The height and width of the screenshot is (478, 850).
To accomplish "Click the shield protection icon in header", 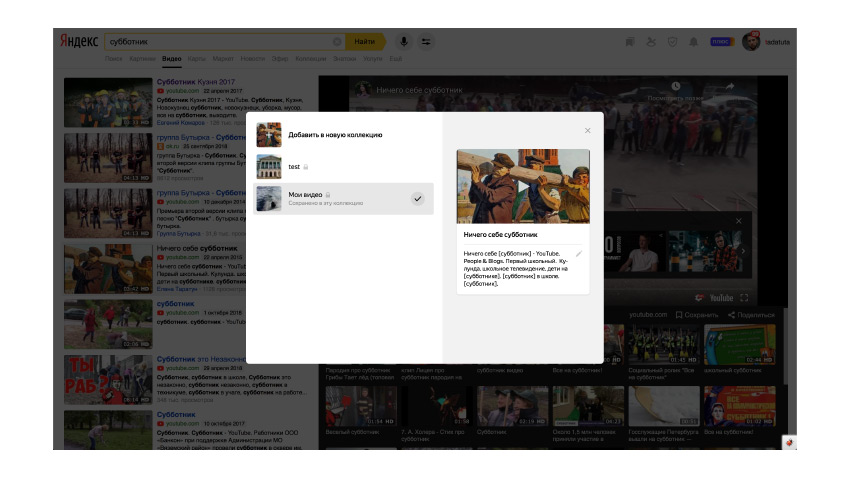I will pos(672,42).
